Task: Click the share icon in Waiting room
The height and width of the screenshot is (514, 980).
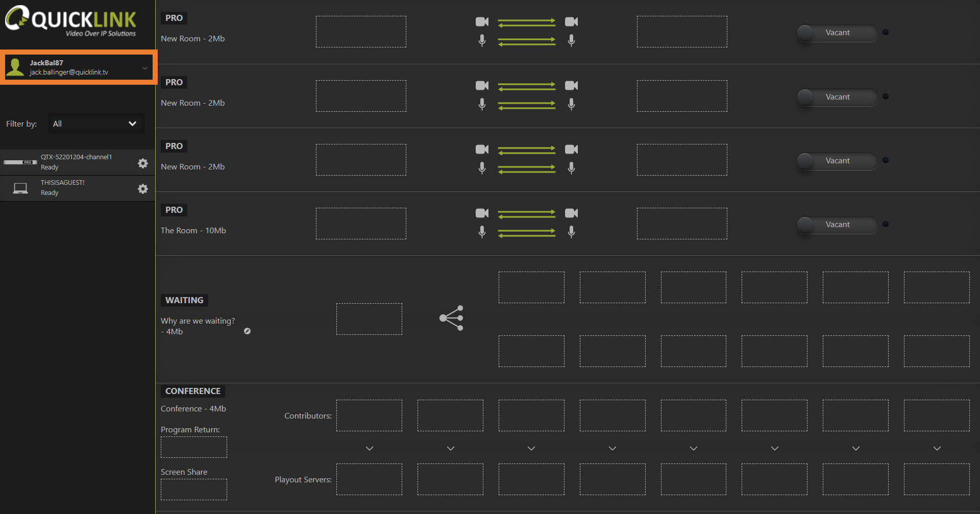Action: [452, 318]
